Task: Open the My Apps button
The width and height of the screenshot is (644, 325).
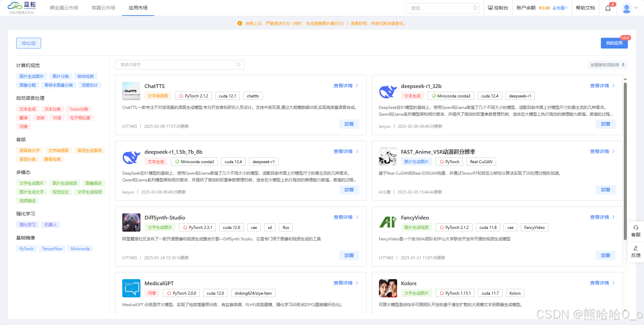Action: point(614,43)
